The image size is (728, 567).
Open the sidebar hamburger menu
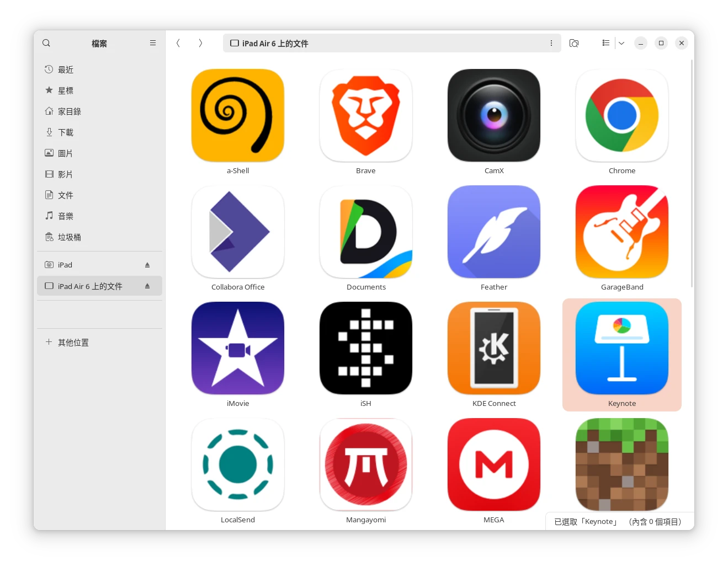[153, 43]
